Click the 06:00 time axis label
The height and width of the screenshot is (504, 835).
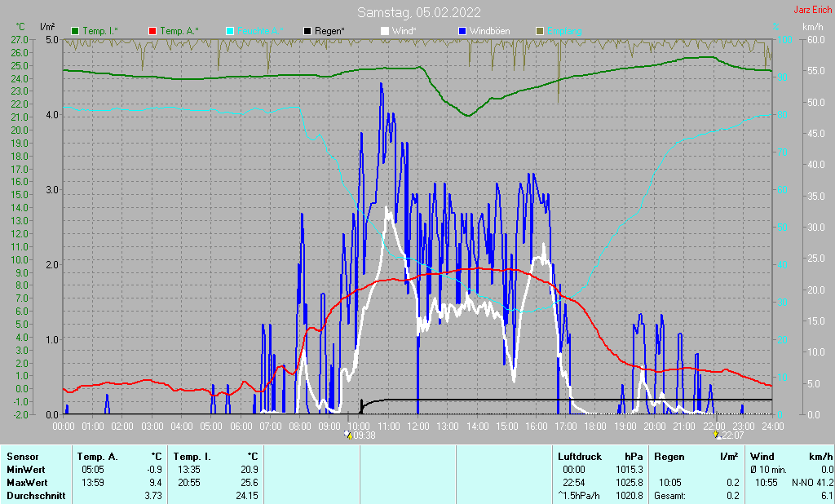click(241, 427)
